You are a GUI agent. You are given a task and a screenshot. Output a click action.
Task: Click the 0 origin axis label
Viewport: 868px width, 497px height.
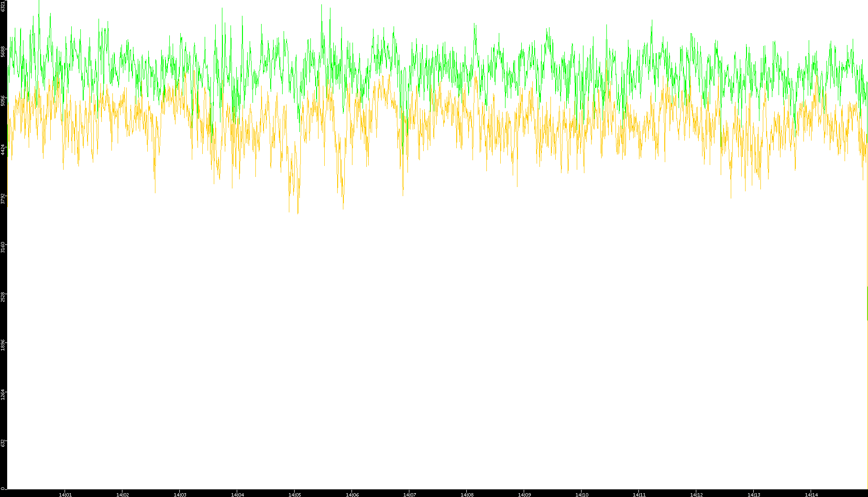[3, 488]
